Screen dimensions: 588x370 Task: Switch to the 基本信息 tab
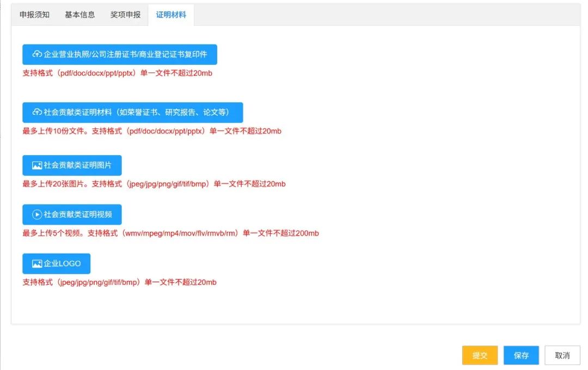[x=80, y=15]
